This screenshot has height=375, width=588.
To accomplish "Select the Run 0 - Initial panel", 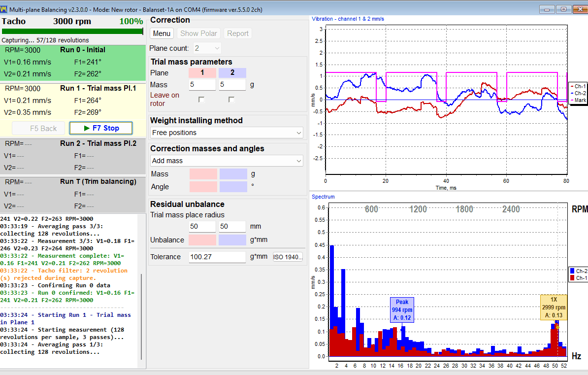I will click(x=73, y=62).
